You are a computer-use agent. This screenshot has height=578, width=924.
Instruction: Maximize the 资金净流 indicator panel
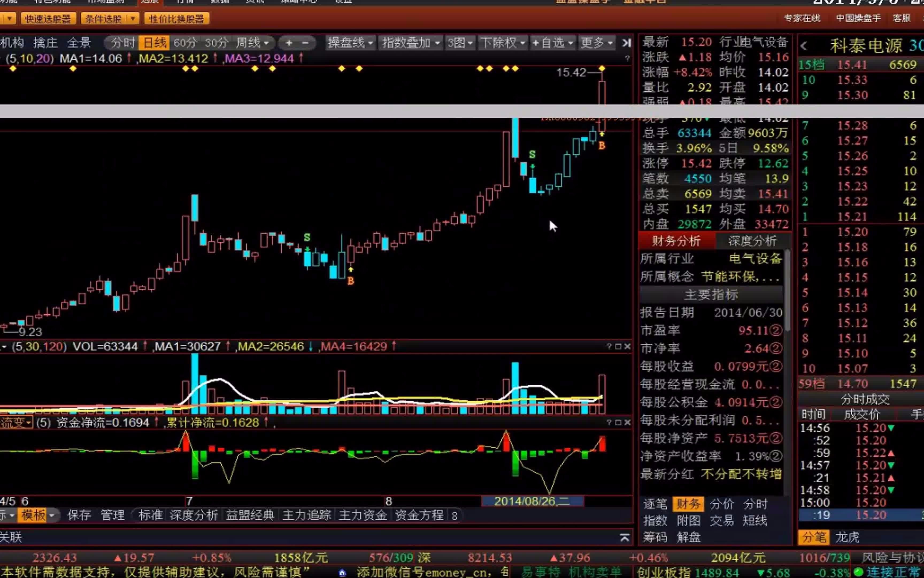(x=618, y=423)
